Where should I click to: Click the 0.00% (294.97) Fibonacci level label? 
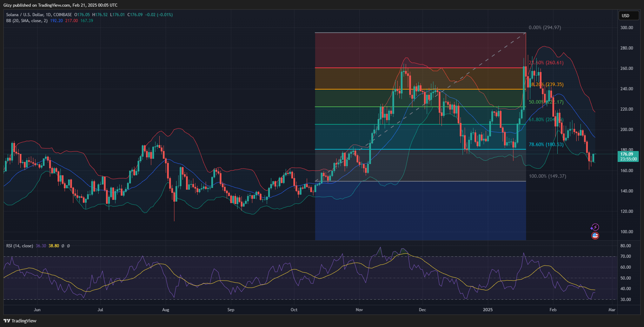click(x=545, y=28)
